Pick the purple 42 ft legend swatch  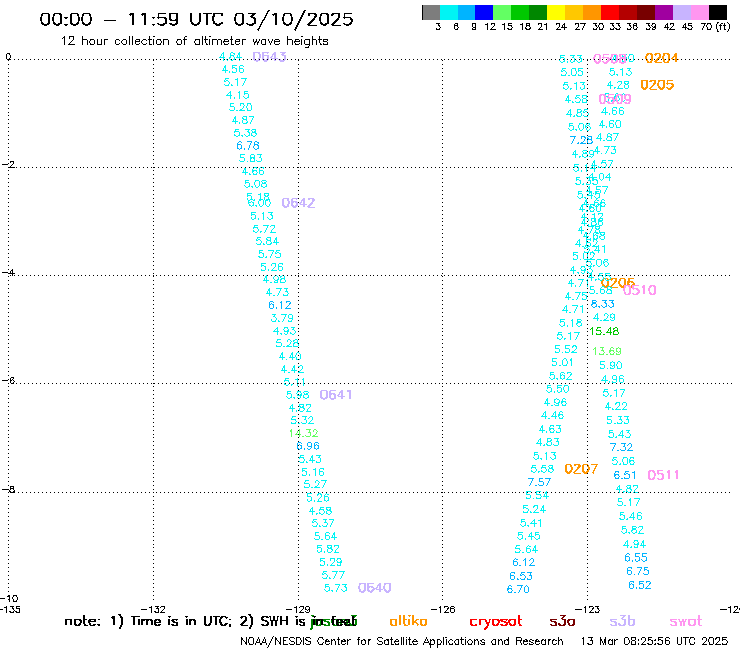pyautogui.click(x=664, y=12)
